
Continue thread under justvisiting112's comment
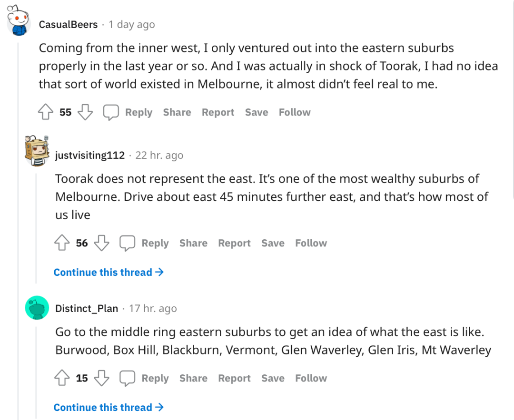coord(109,272)
